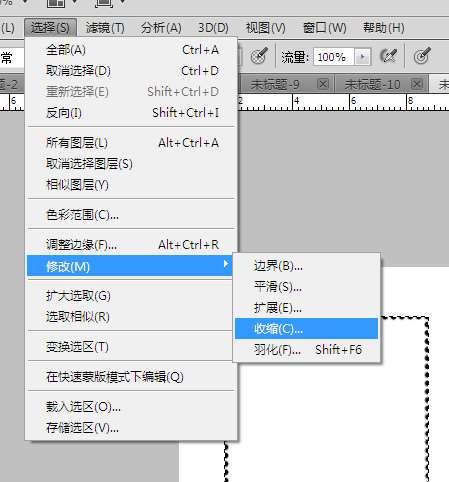Open the 滤镜(T) menu

pos(105,28)
